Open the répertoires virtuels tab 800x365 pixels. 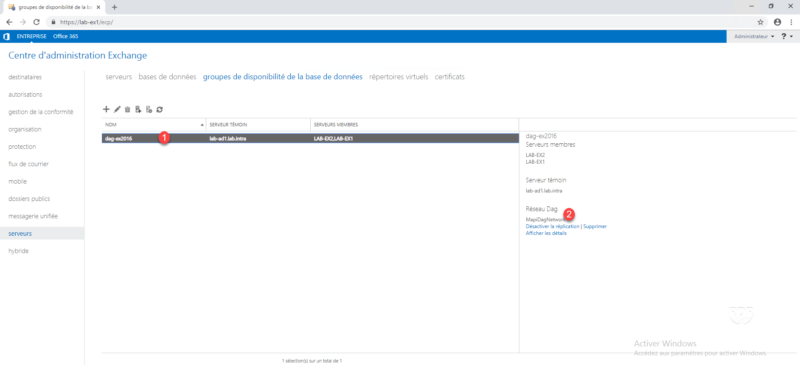tap(398, 77)
